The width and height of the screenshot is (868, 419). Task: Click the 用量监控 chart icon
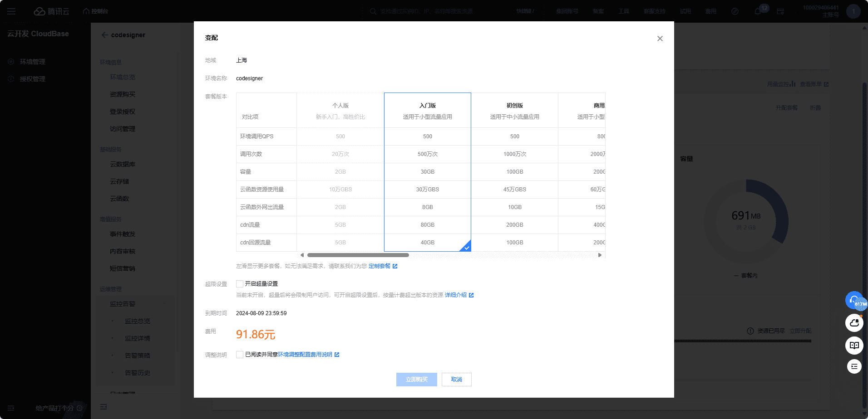[x=792, y=84]
